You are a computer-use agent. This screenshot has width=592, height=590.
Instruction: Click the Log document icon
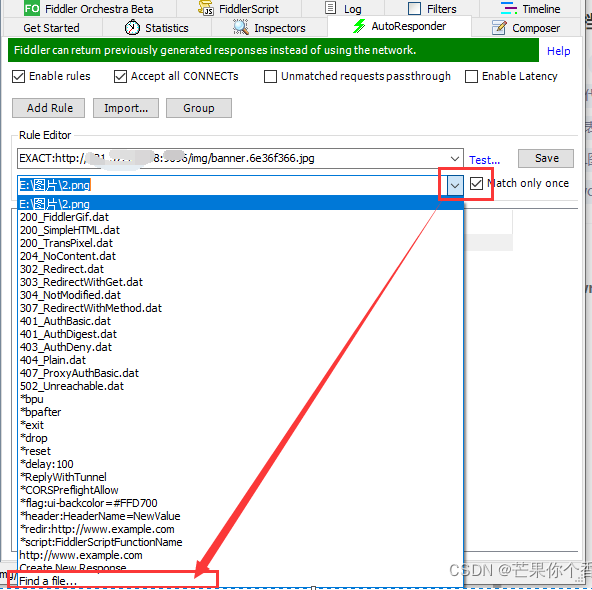pos(330,8)
